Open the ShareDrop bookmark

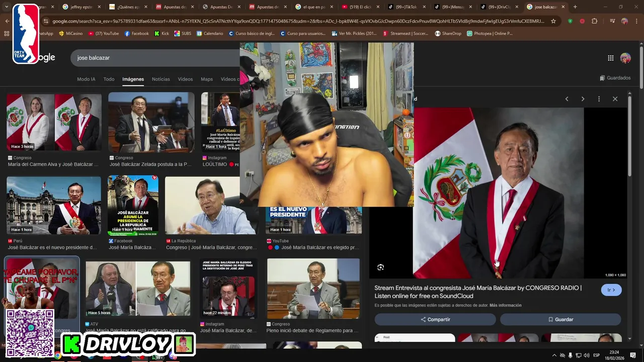pos(448,33)
